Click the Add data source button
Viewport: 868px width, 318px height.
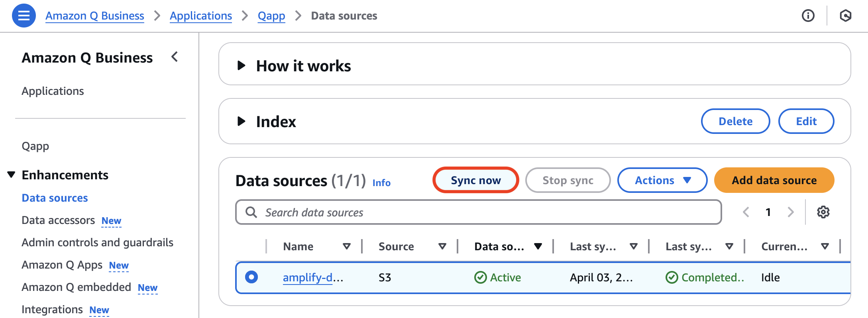tap(774, 180)
